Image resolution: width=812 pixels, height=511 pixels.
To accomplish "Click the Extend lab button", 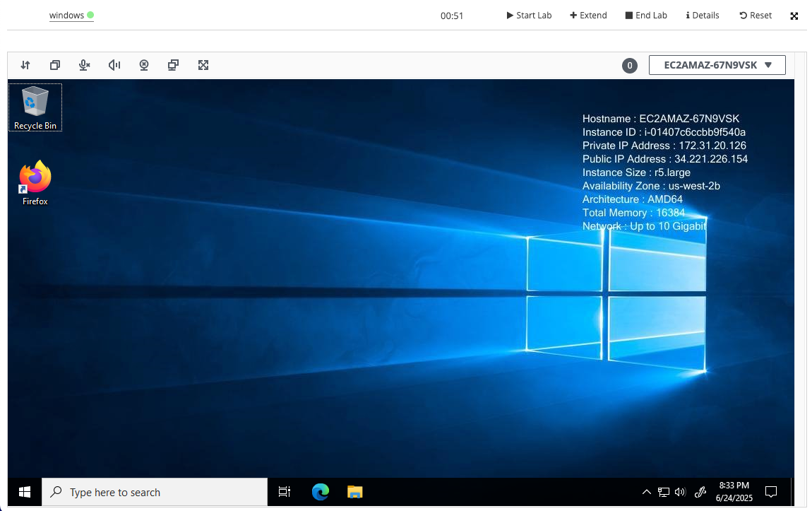I will (x=588, y=16).
